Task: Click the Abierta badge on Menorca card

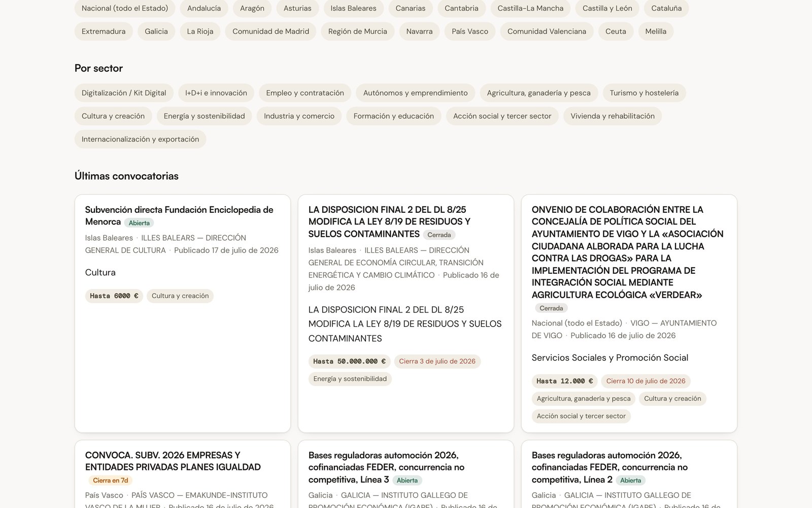Action: click(139, 223)
